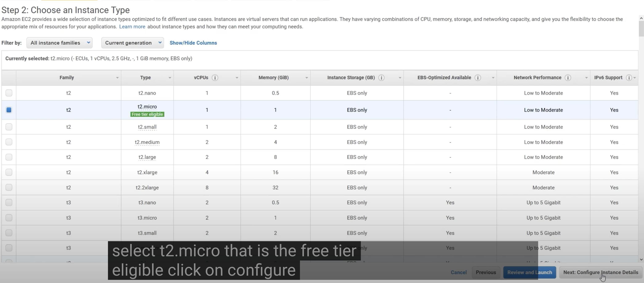The height and width of the screenshot is (283, 644).
Task: Select the t2.large row checkbox
Action: tap(9, 157)
